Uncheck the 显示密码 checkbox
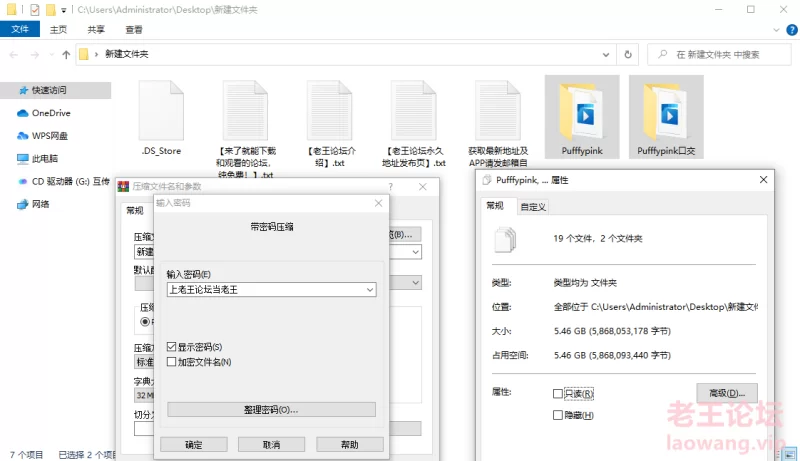 tap(172, 346)
